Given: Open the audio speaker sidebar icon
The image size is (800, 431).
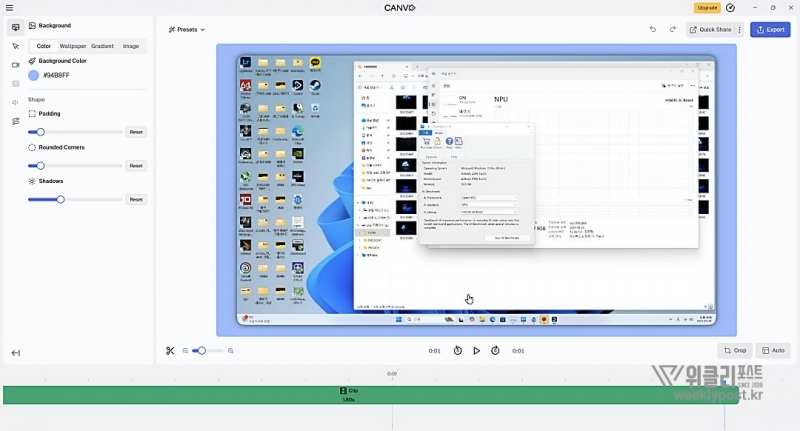Looking at the screenshot, I should point(15,102).
